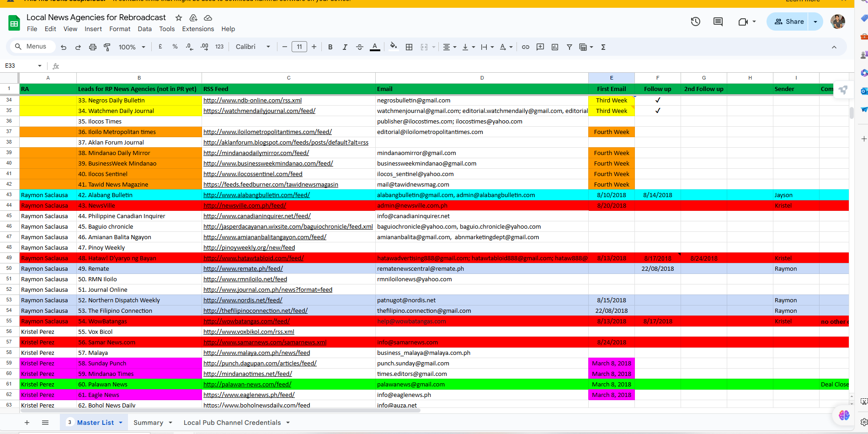Open the Google Sheets home icon
Viewport: 868px width, 434px height.
[x=14, y=22]
